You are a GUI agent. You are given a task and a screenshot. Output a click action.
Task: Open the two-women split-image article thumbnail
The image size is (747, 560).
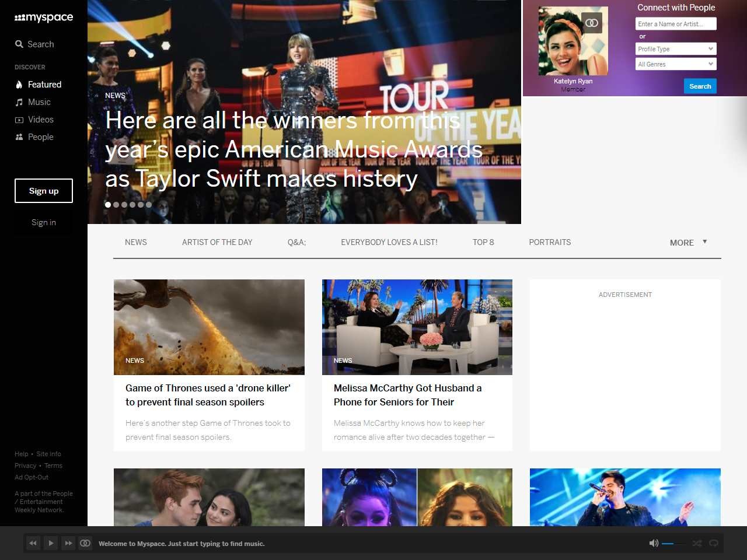(417, 497)
